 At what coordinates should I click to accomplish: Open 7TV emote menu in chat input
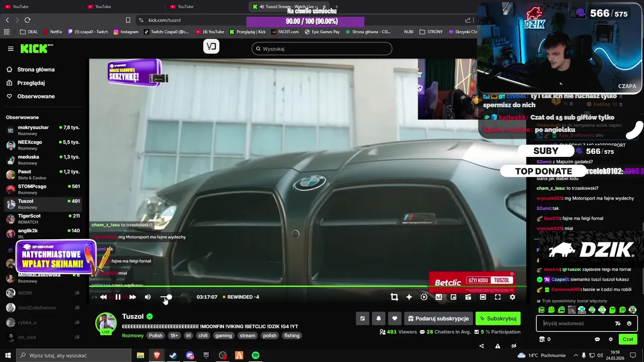point(618,323)
